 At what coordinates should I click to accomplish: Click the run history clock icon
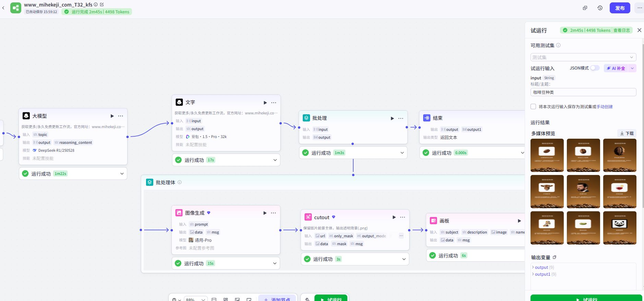click(600, 8)
